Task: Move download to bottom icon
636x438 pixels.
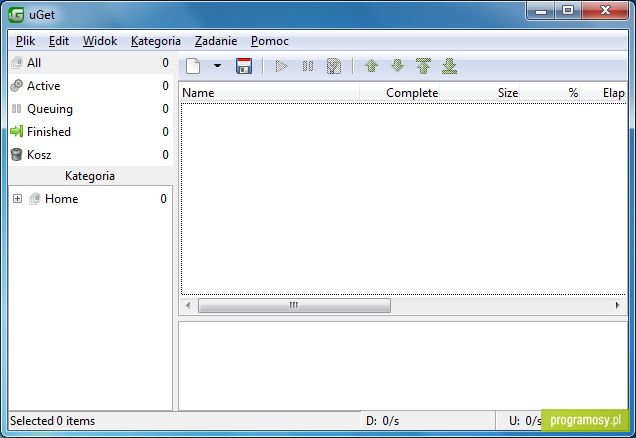Action: [x=449, y=66]
